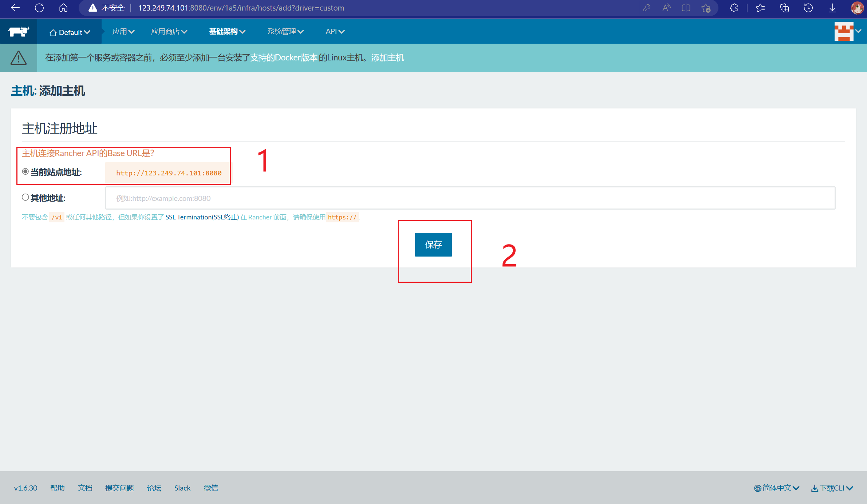Click the user avatar in the Rancher header

click(x=844, y=32)
